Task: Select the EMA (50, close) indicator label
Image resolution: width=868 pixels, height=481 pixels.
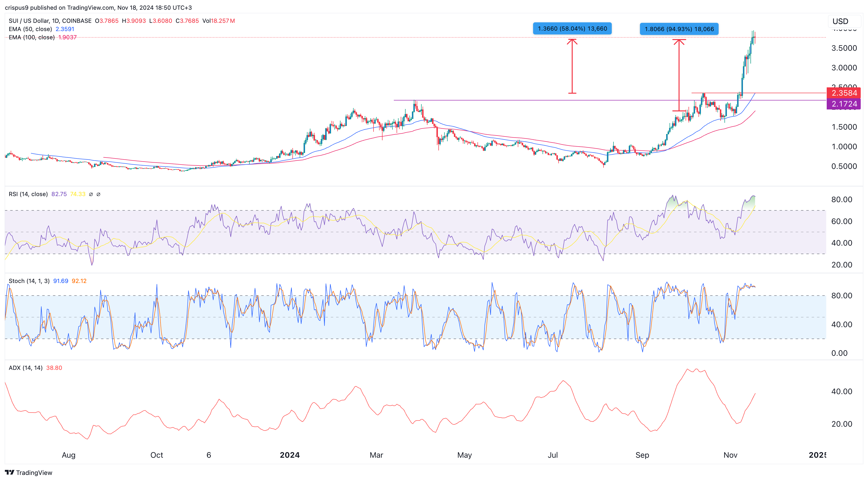Action: (x=30, y=29)
